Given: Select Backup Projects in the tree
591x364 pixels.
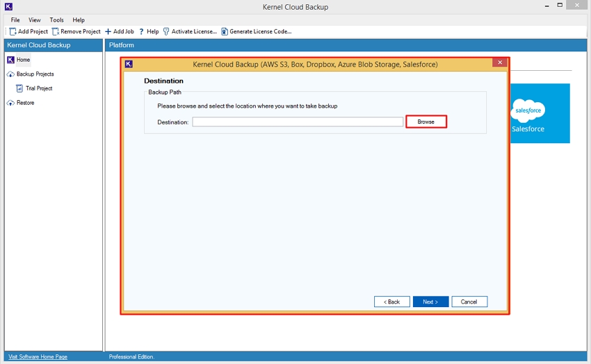Looking at the screenshot, I should [35, 74].
